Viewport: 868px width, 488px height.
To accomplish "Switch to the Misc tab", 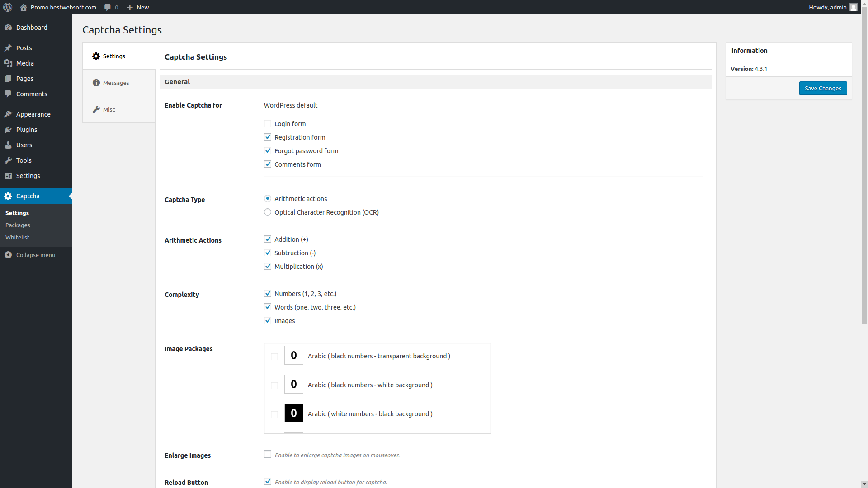I will click(x=108, y=109).
